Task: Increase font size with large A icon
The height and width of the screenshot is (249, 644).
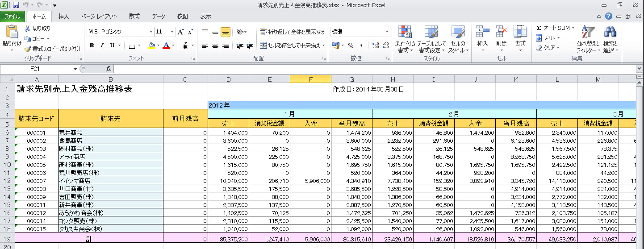Action: click(x=181, y=32)
